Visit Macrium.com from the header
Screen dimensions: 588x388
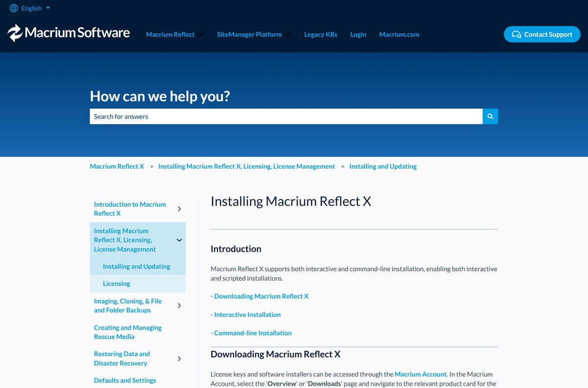(x=399, y=34)
